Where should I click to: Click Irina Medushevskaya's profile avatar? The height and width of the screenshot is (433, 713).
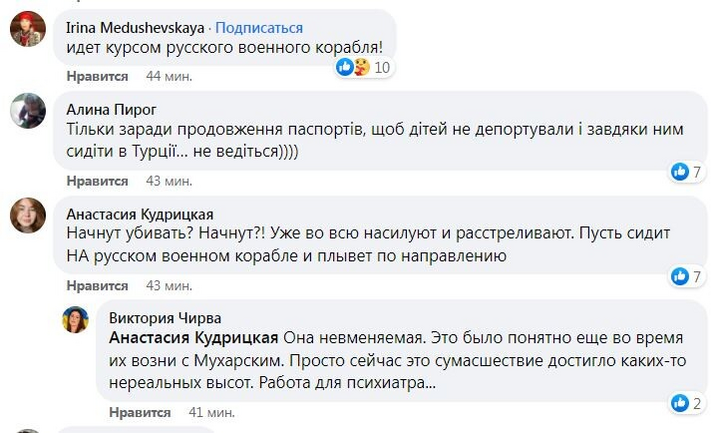27,32
